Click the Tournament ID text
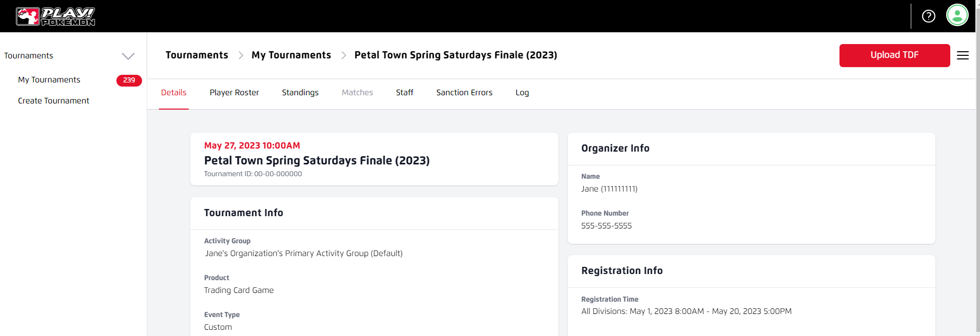This screenshot has width=980, height=336. (253, 174)
